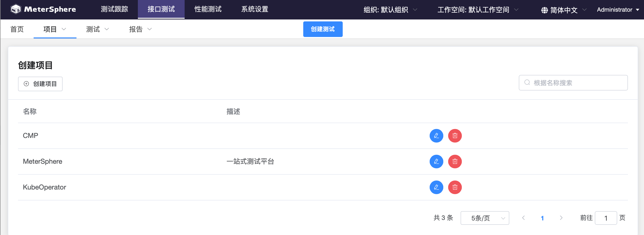Screen dimensions: 644x235
Task: Click the blue 创建测试 button
Action: [323, 29]
